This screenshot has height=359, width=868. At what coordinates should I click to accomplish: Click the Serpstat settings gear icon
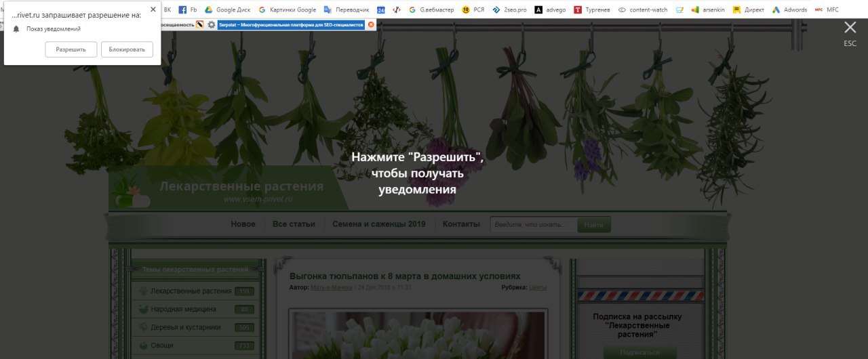(212, 24)
